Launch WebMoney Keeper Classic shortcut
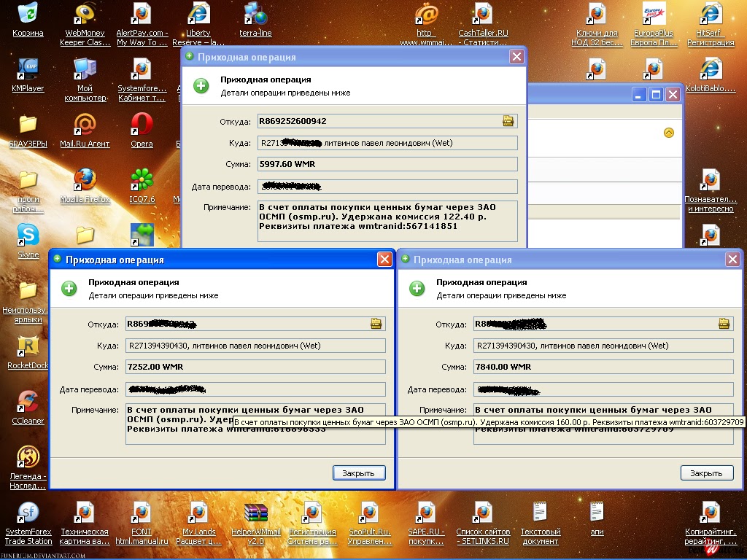Screen dimensions: 747x560 coord(85,24)
